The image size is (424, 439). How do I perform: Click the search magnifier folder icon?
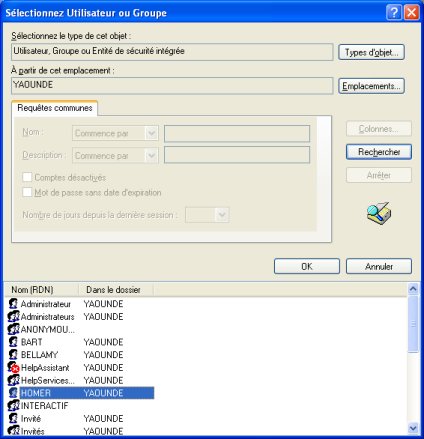tap(379, 213)
